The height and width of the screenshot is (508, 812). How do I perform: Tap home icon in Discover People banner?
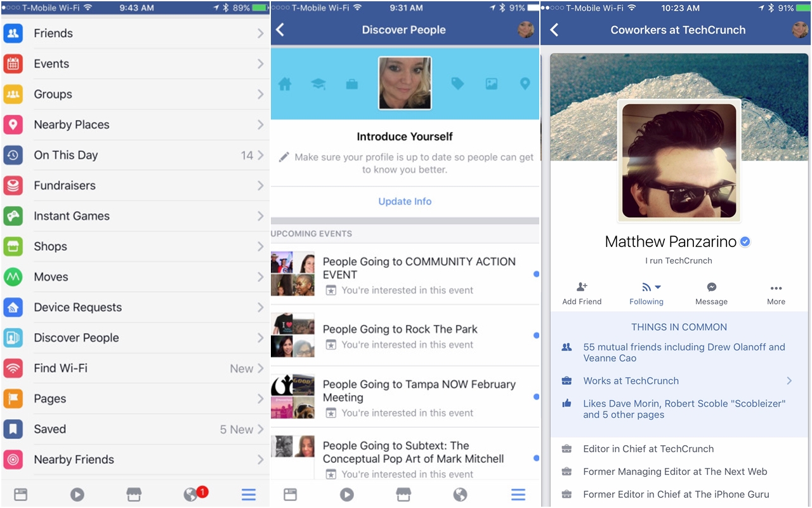click(x=285, y=83)
